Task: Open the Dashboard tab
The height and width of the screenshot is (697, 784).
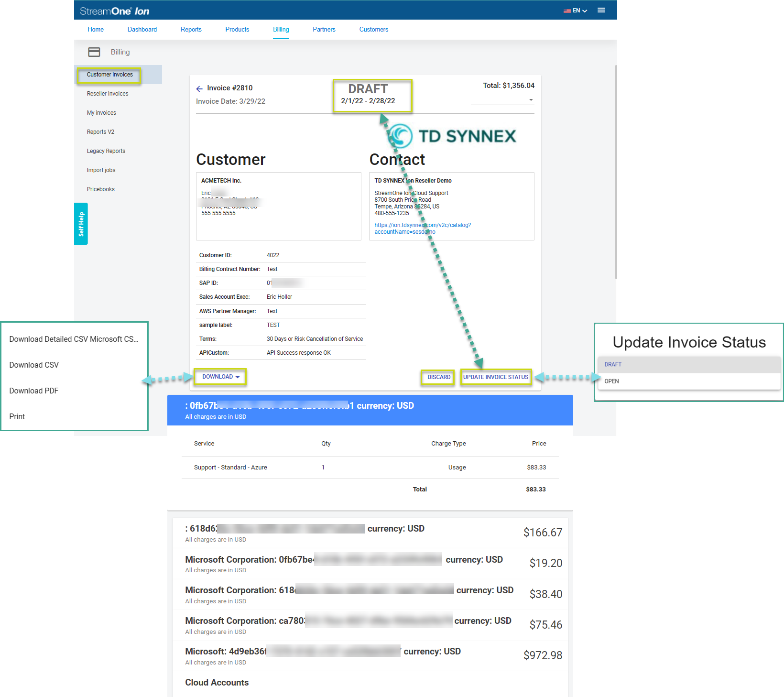Action: point(142,30)
